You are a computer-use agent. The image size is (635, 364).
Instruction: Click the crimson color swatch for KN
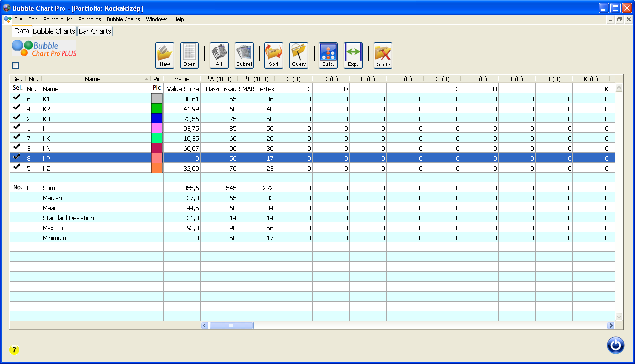pos(157,148)
